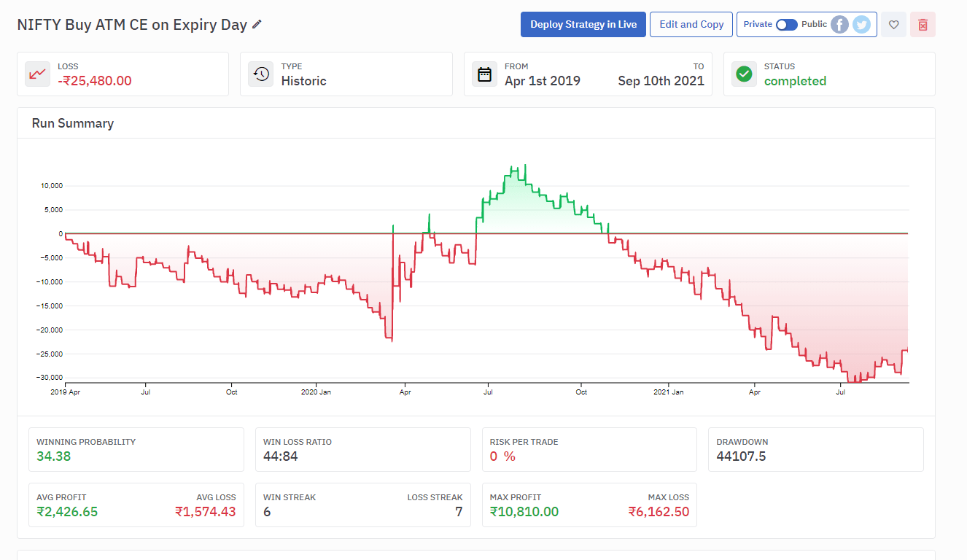Screen dimensions: 967x560
Task: Click the Historic type text
Action: 303,81
